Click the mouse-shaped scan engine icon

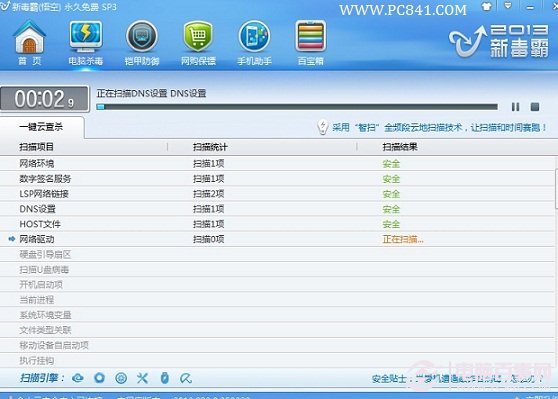(x=164, y=378)
